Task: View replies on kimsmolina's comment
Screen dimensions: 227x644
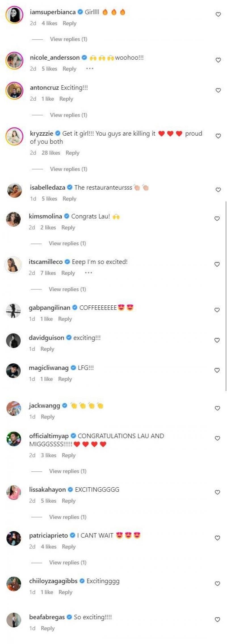Action: pyautogui.click(x=68, y=244)
